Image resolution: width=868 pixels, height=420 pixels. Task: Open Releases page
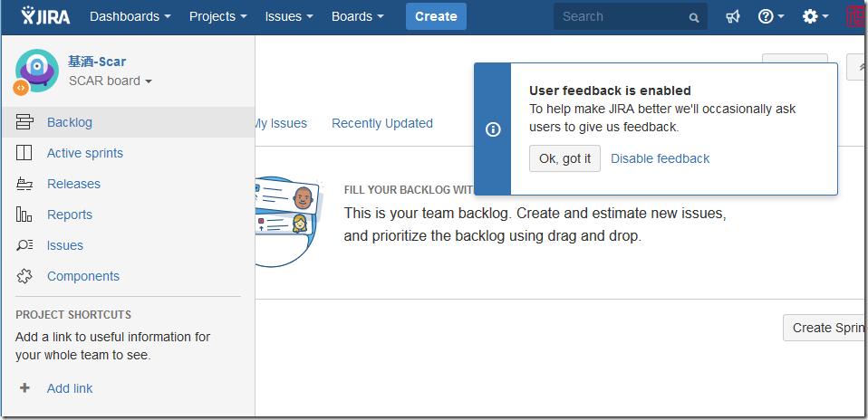pyautogui.click(x=73, y=184)
